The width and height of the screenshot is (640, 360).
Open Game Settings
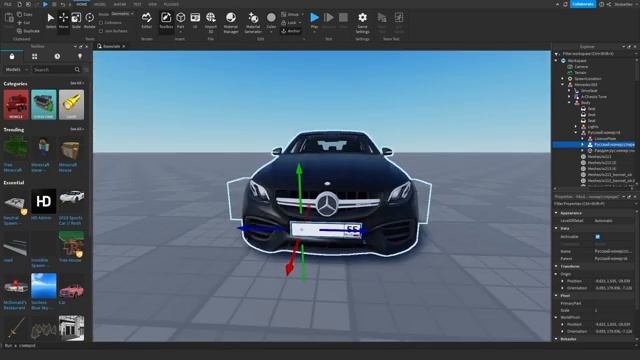[362, 22]
